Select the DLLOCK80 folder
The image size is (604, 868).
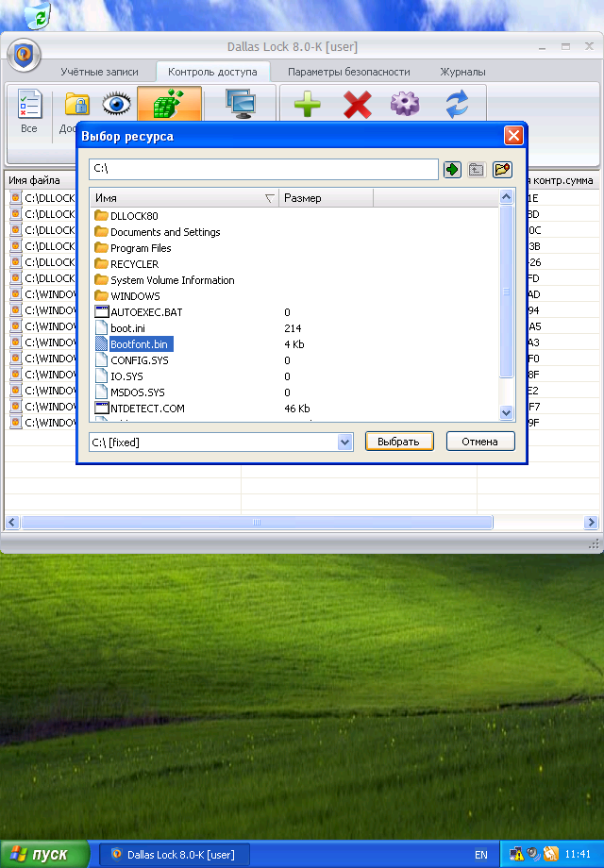(x=126, y=216)
